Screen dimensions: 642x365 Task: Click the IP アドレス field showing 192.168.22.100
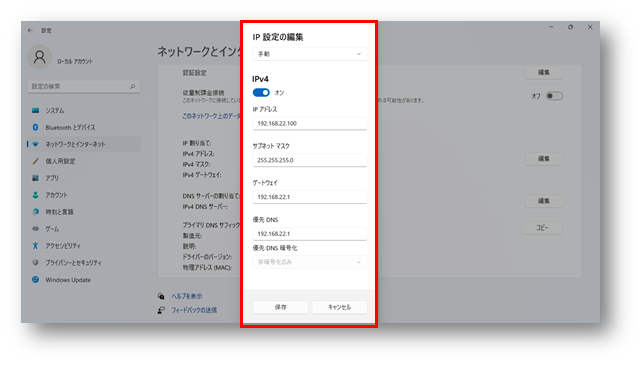coord(310,123)
